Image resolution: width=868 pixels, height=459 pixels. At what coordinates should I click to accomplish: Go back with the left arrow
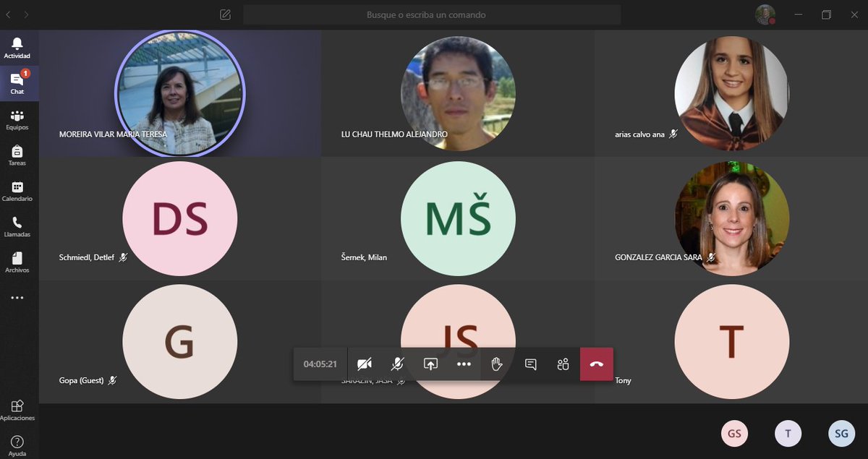[9, 14]
